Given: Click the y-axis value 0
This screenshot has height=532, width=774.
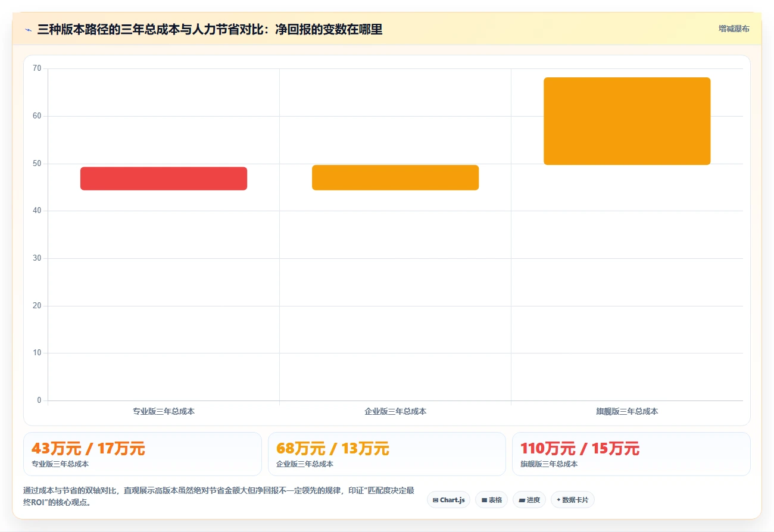Looking at the screenshot, I should click(39, 400).
